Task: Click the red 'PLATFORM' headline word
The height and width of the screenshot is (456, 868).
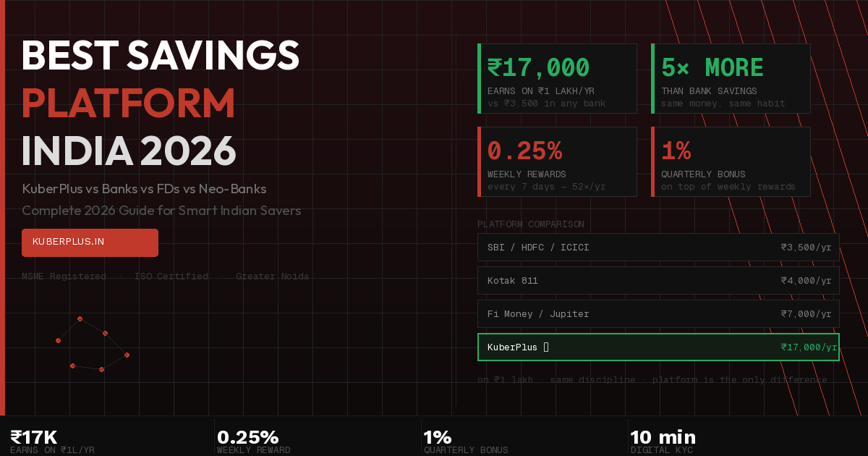Action: coord(129,104)
